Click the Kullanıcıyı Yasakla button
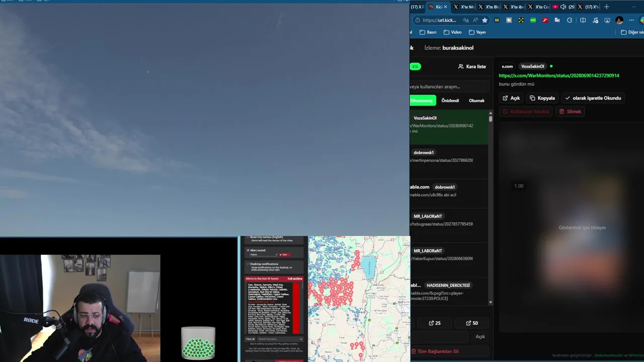This screenshot has height=362, width=644. coord(526,112)
